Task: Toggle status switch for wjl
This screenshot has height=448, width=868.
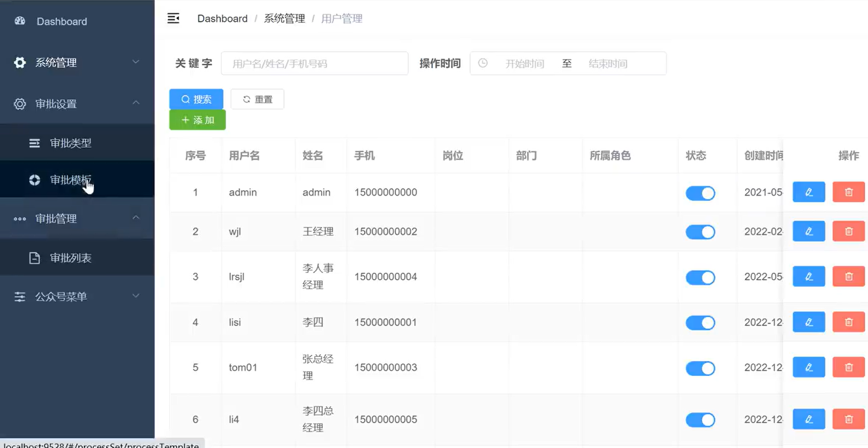Action: coord(700,232)
